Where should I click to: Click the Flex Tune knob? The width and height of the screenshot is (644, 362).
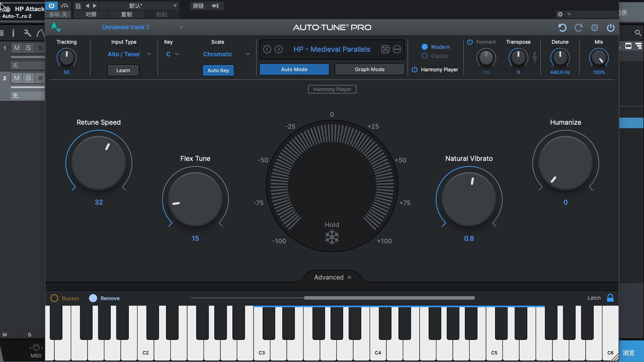pos(195,199)
